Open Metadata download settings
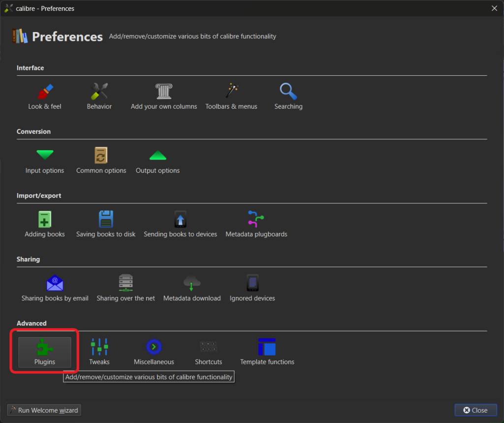The width and height of the screenshot is (504, 423). (192, 288)
